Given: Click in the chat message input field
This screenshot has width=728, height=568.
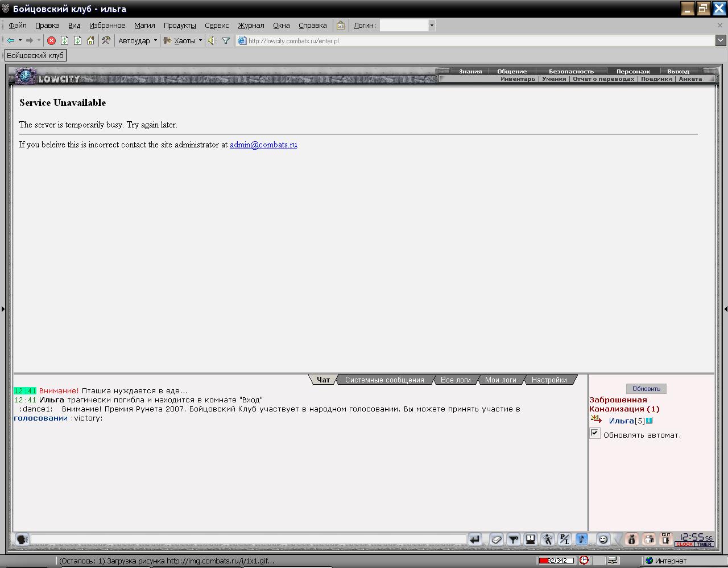Looking at the screenshot, I should pos(248,539).
